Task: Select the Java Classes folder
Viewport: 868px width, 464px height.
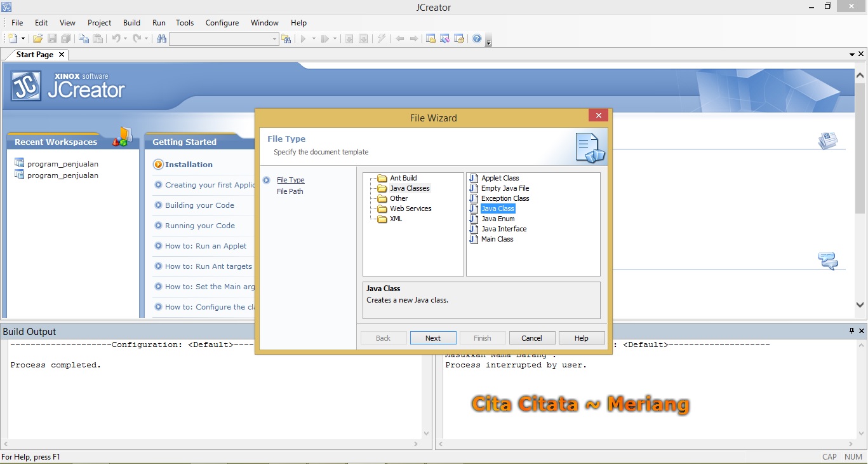Action: click(x=410, y=188)
